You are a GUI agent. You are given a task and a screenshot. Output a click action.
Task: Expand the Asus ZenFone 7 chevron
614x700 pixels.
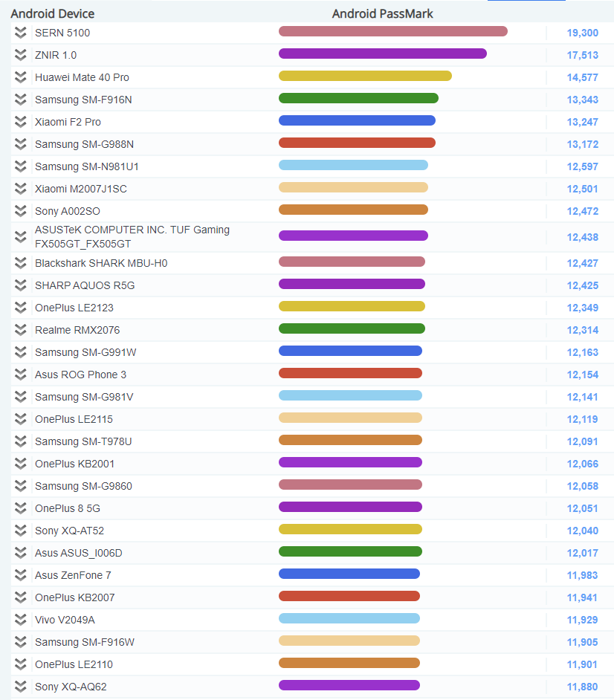coord(21,575)
